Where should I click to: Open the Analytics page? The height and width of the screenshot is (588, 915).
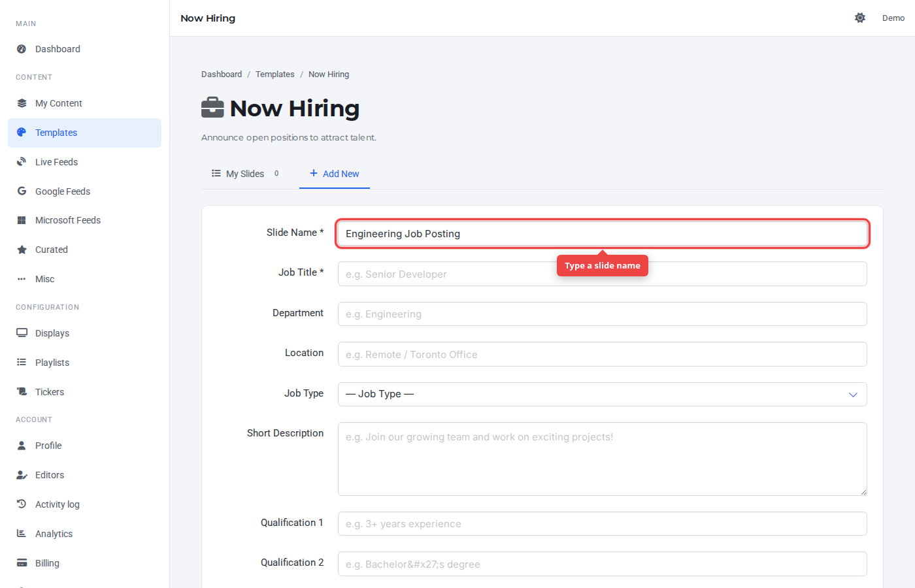84,534
